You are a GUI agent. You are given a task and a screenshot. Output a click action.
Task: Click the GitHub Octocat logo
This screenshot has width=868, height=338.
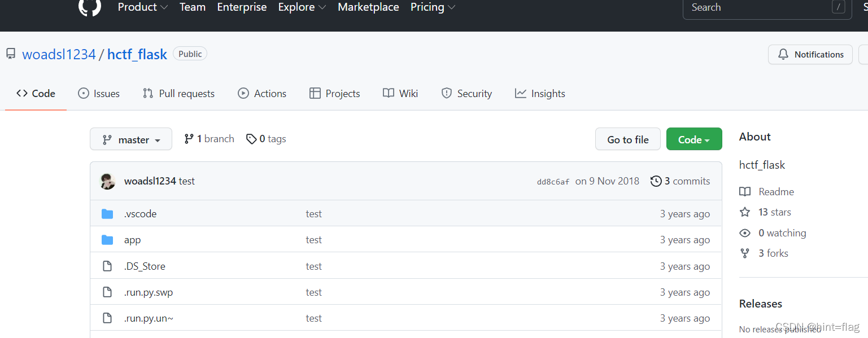click(89, 7)
